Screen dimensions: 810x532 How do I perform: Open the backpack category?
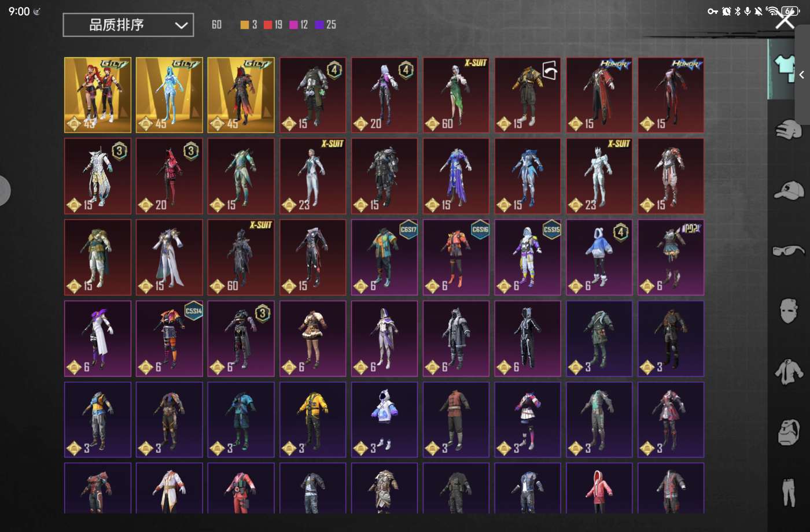tap(788, 431)
